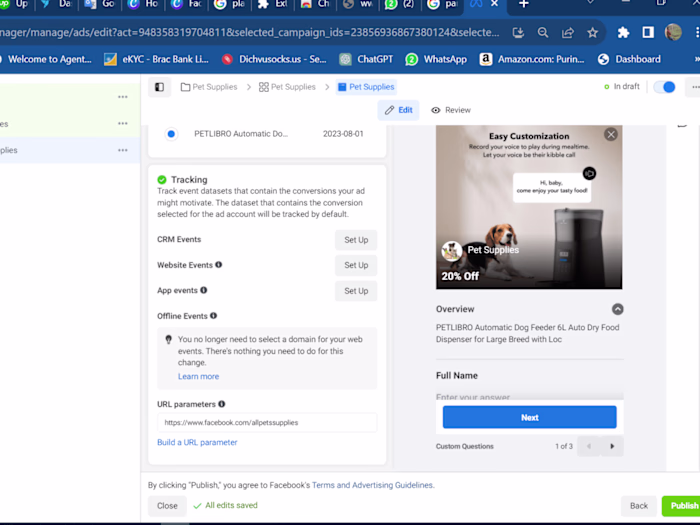Click Website Events info icon
The height and width of the screenshot is (525, 700).
(219, 265)
